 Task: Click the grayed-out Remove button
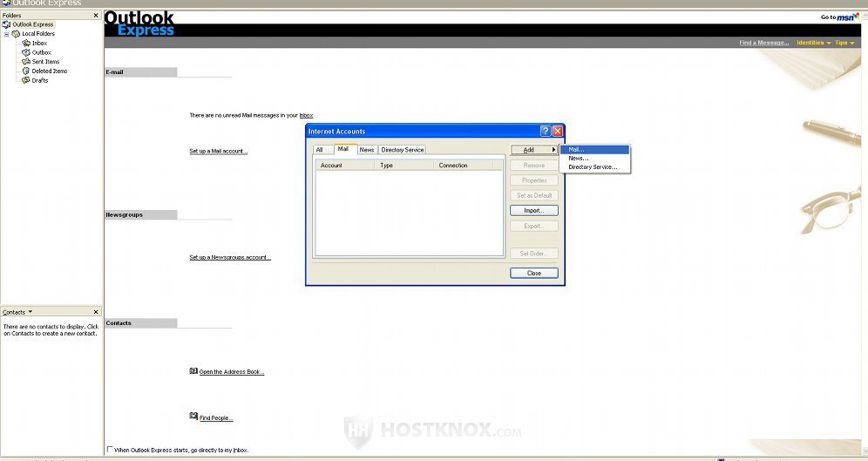pos(534,166)
